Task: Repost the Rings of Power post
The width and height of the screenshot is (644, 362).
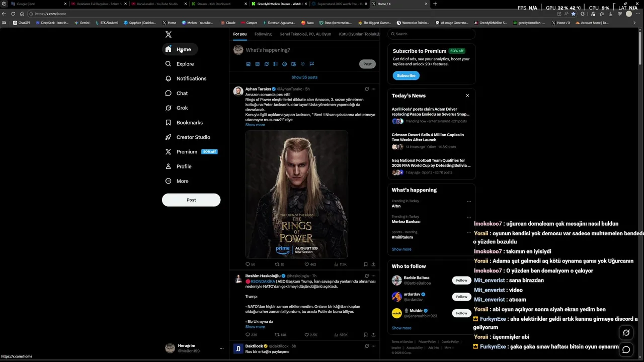Action: (279, 264)
